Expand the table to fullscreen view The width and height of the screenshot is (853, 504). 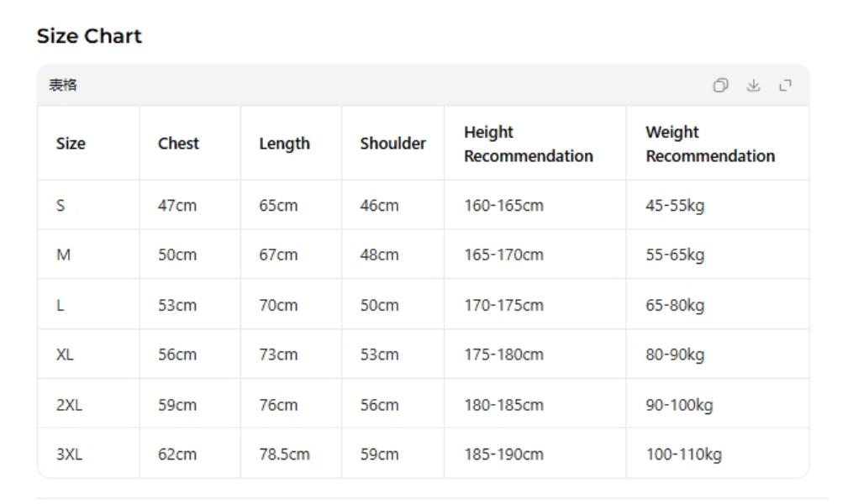pyautogui.click(x=786, y=85)
